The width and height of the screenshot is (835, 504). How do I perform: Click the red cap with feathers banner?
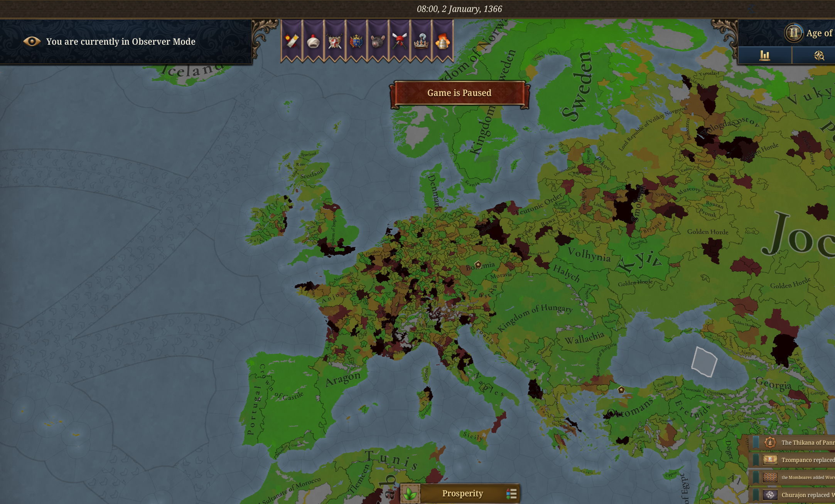(x=400, y=40)
